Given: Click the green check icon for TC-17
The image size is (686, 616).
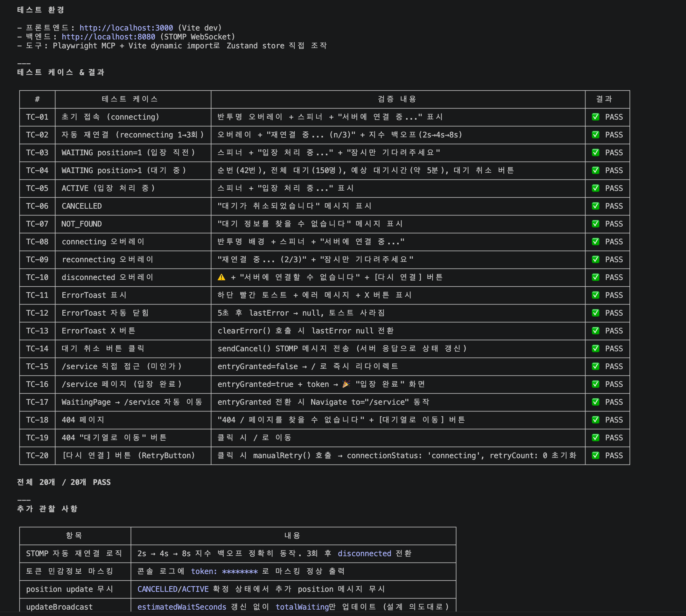Looking at the screenshot, I should (596, 402).
